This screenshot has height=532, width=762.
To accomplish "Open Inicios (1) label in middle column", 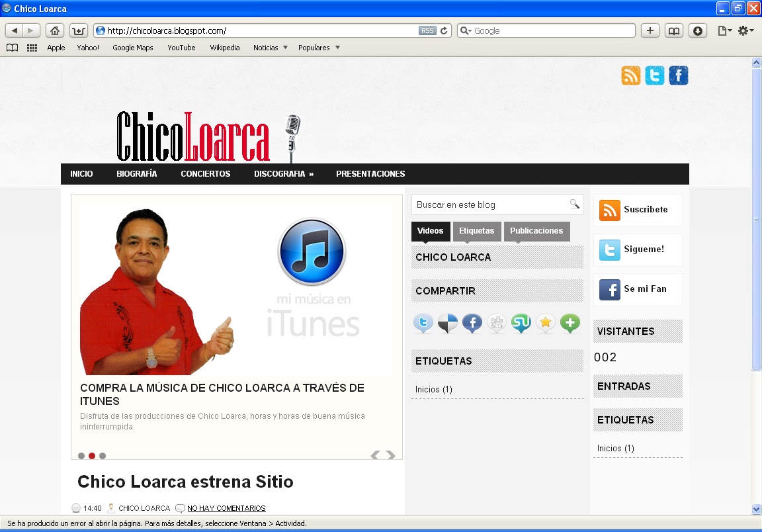I will (x=433, y=390).
